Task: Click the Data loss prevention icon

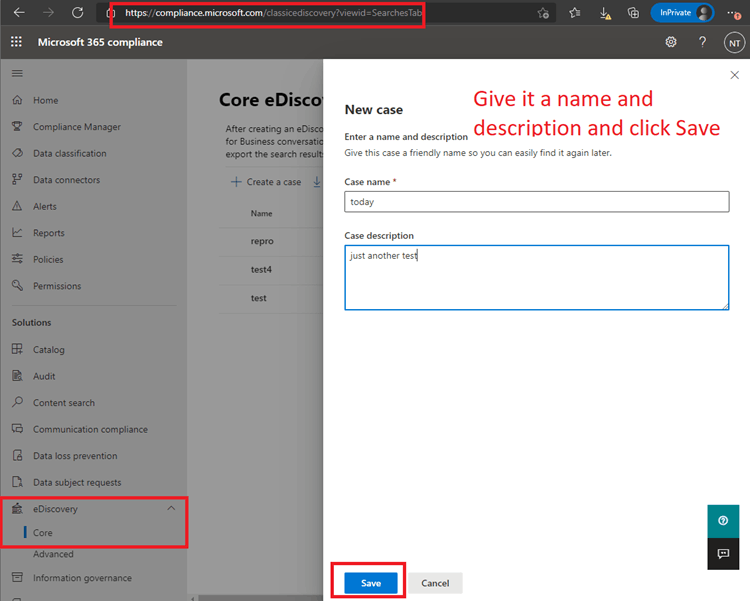Action: (17, 455)
